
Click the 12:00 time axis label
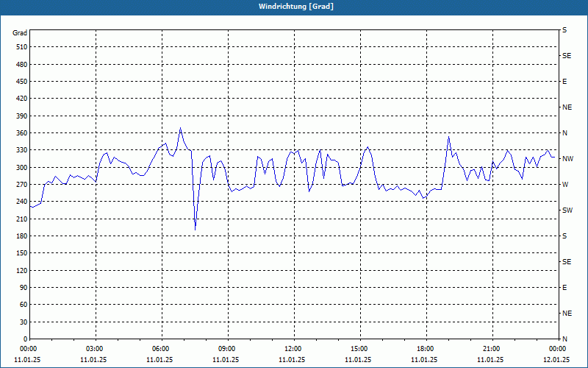tap(293, 349)
